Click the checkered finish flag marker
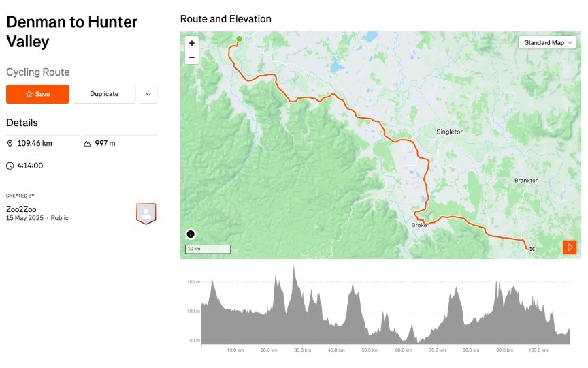Screen dimensions: 588x368 [532, 249]
